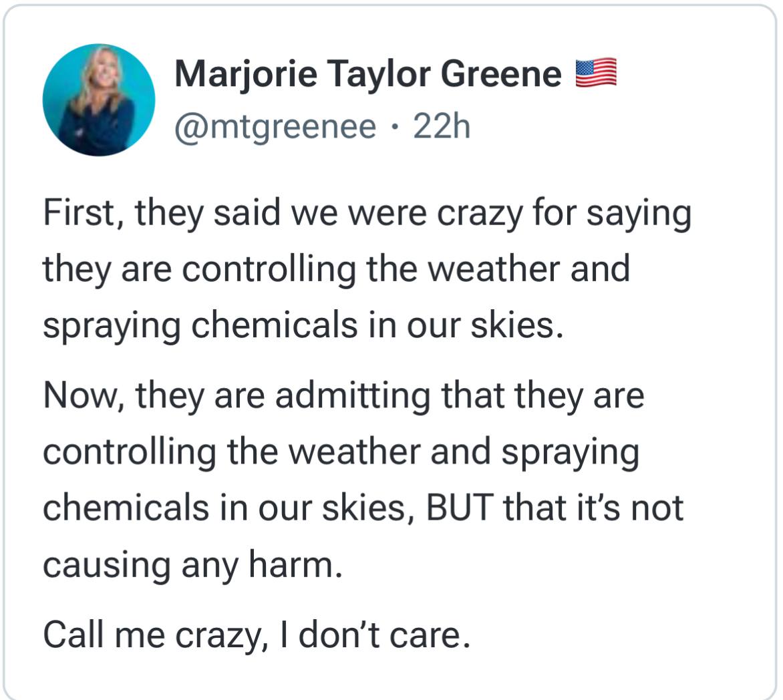Open Marjorie Taylor Greene display name
This screenshot has width=783, height=700.
[x=368, y=74]
